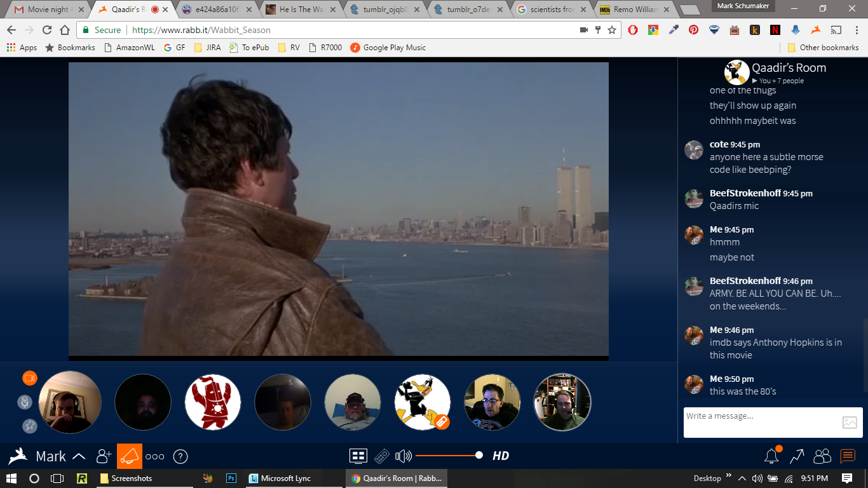Click the eyedropper color picker extension

click(674, 30)
